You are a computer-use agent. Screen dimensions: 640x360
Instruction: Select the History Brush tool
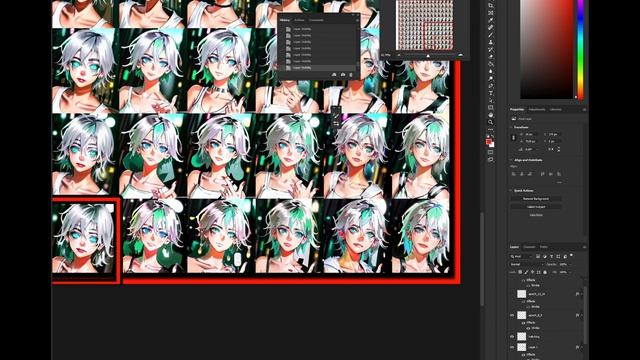491,49
